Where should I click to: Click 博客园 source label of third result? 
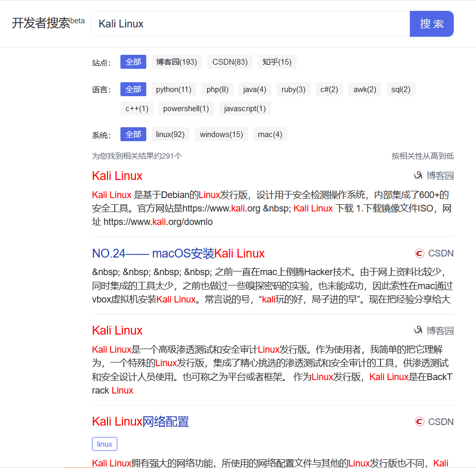[x=440, y=330]
